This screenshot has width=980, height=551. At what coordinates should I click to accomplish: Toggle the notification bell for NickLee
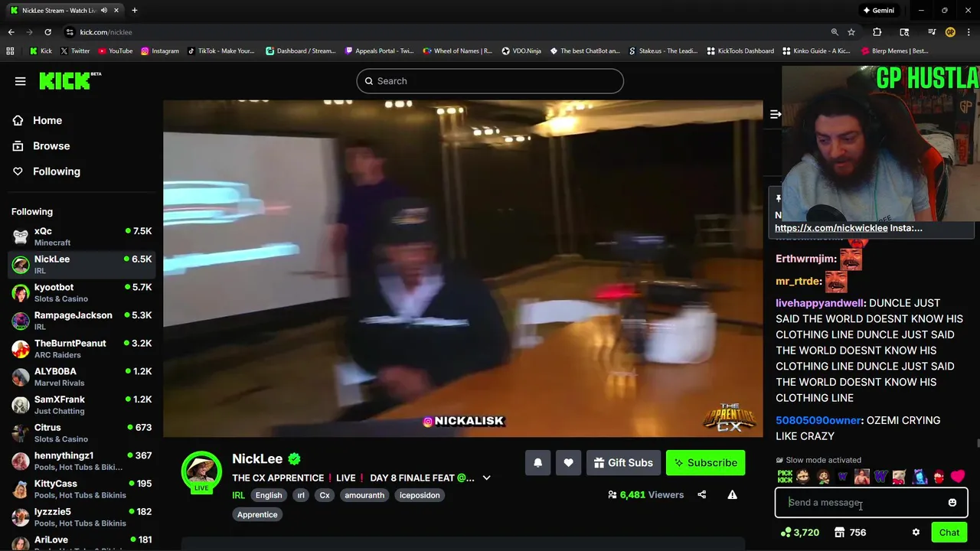coord(537,463)
